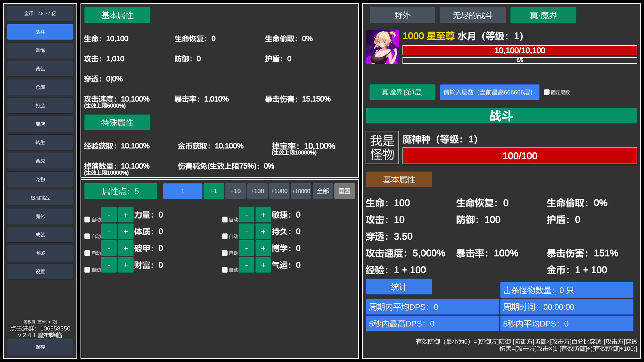Viewport: 644px width, 362px height.
Task: Open the 统计 statistics panel
Action: pyautogui.click(x=399, y=287)
